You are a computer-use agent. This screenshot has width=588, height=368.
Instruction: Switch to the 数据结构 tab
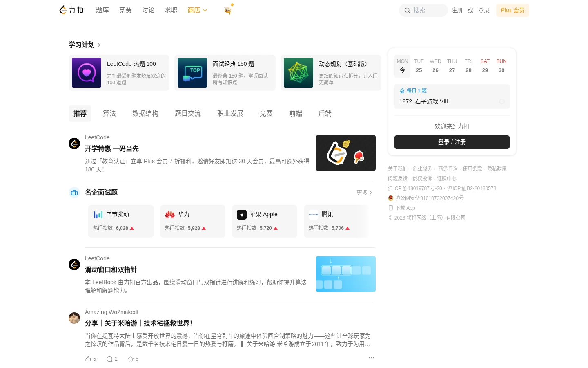coord(145,114)
